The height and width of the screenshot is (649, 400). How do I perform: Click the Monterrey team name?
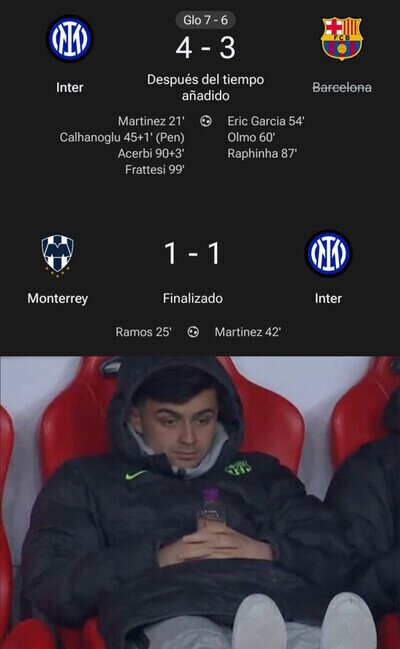[58, 298]
